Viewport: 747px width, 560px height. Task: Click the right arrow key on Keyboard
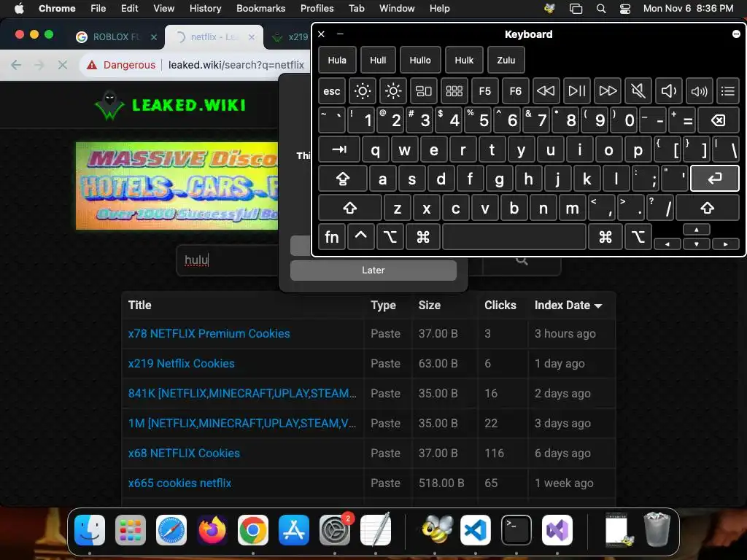coord(726,244)
